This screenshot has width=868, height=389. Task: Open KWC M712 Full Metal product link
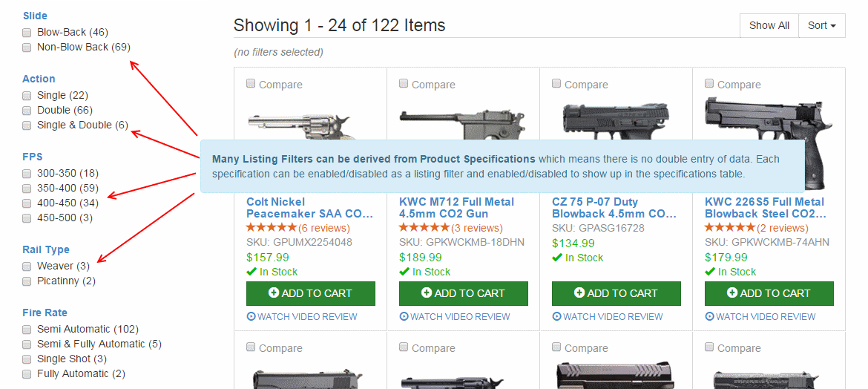(457, 208)
